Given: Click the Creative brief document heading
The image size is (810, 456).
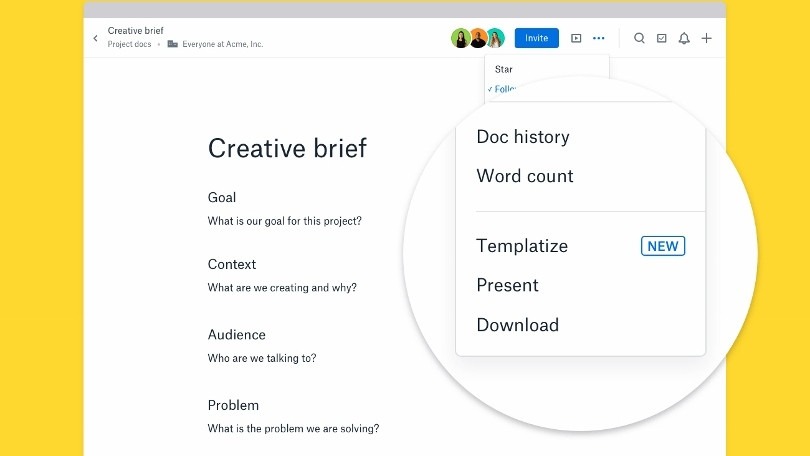Looking at the screenshot, I should [287, 148].
